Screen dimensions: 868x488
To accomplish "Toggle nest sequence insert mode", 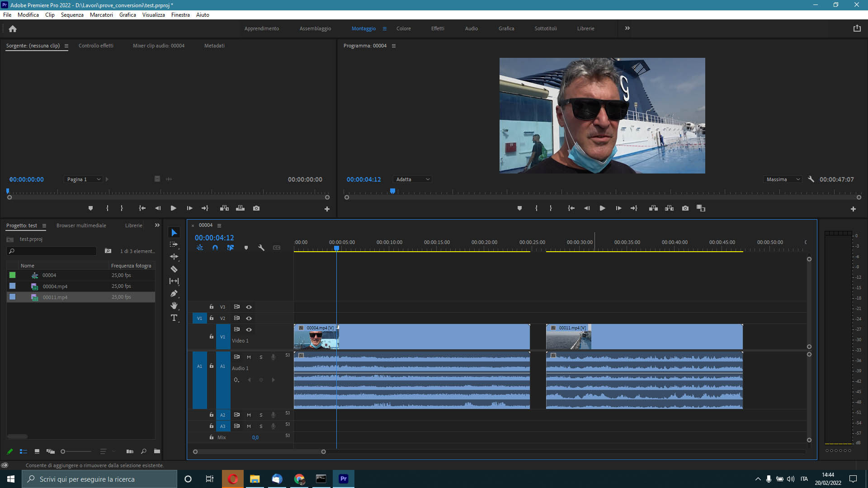I will click(x=200, y=248).
